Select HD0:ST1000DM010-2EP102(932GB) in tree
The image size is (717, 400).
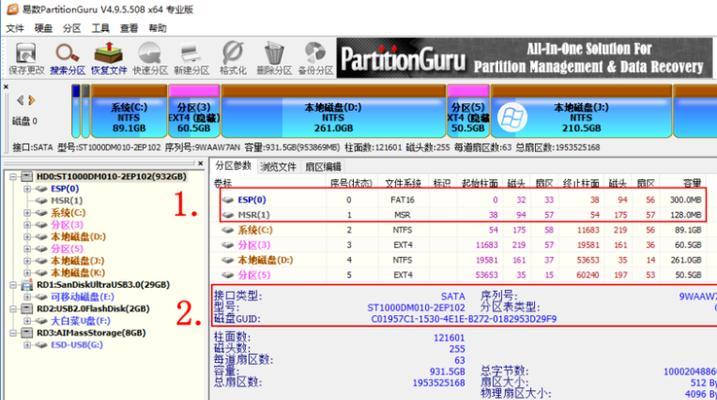pos(112,176)
